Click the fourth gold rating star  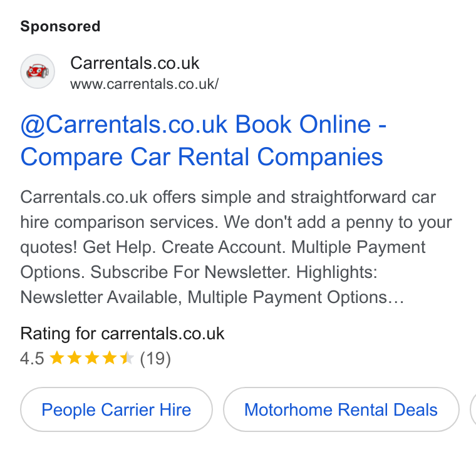(x=110, y=357)
